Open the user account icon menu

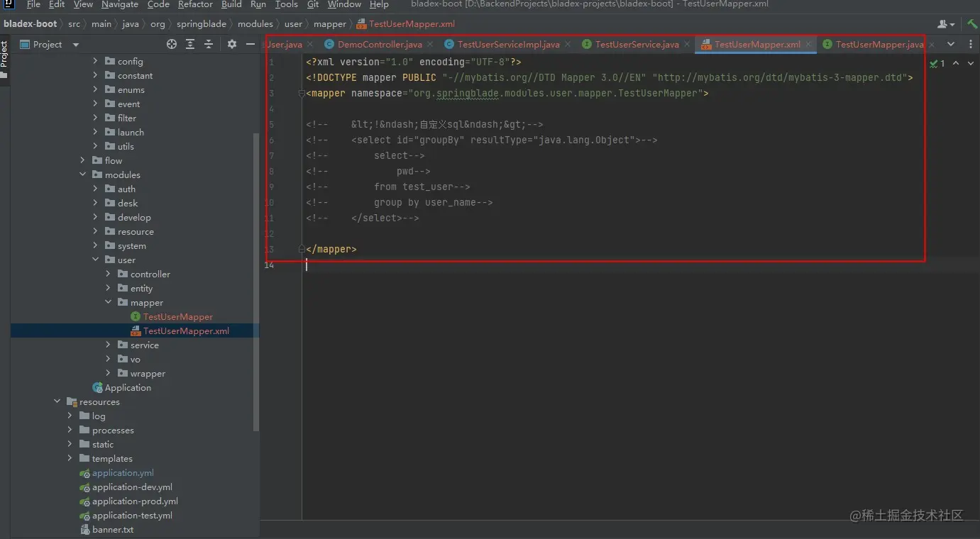point(946,23)
